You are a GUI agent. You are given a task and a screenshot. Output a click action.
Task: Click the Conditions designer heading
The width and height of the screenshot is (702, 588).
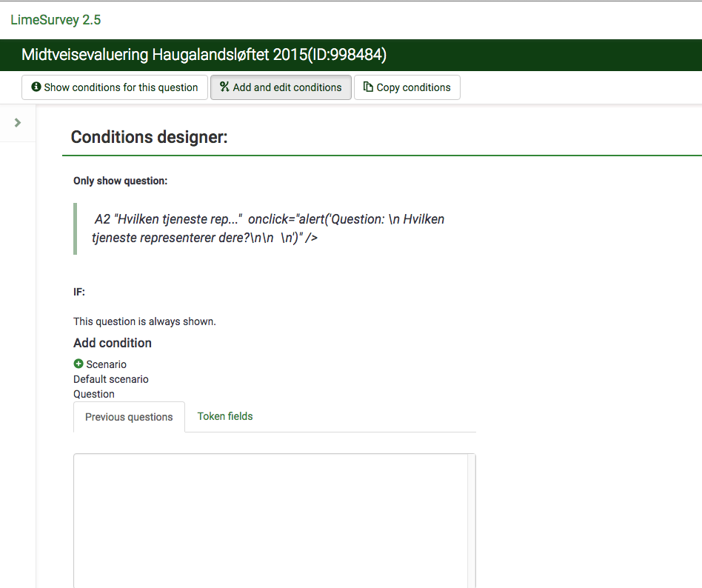(149, 137)
